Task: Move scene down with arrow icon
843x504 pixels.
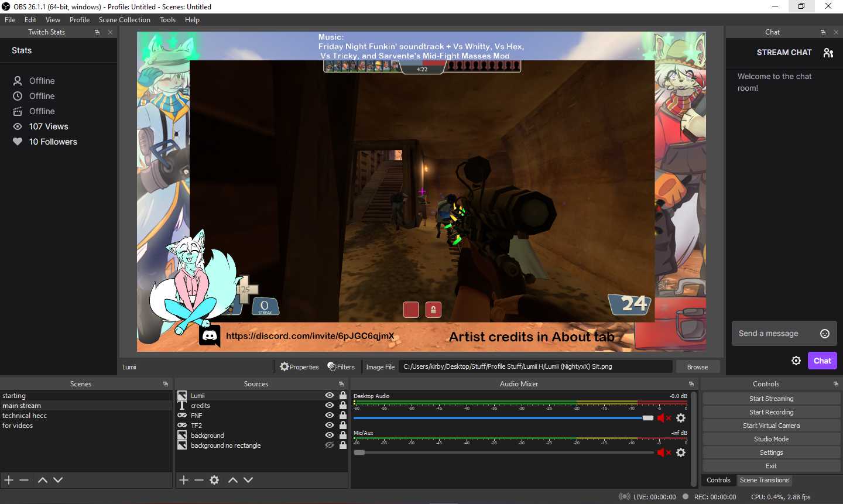Action: pyautogui.click(x=58, y=480)
